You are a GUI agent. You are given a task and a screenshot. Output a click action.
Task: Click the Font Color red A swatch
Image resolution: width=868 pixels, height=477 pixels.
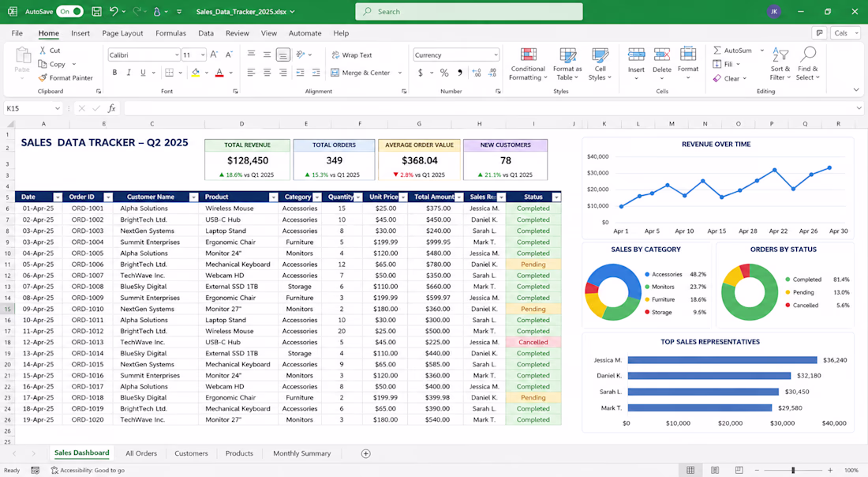coord(219,73)
